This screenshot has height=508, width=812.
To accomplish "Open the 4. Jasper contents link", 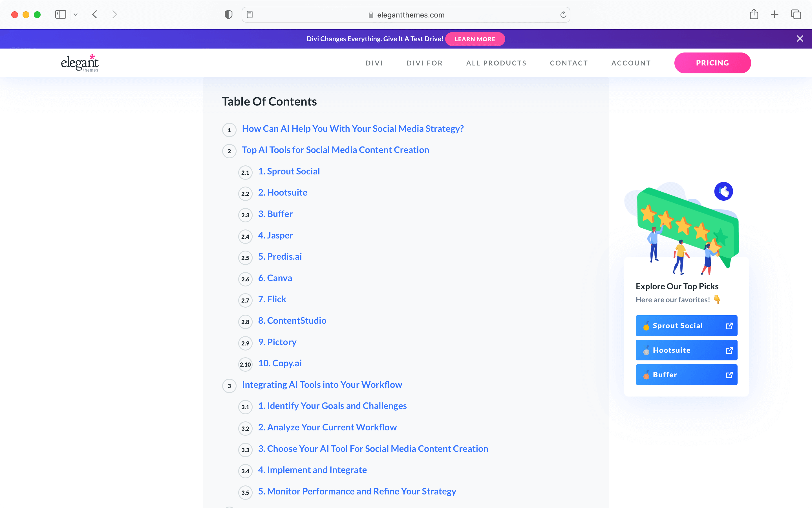I will tap(275, 236).
